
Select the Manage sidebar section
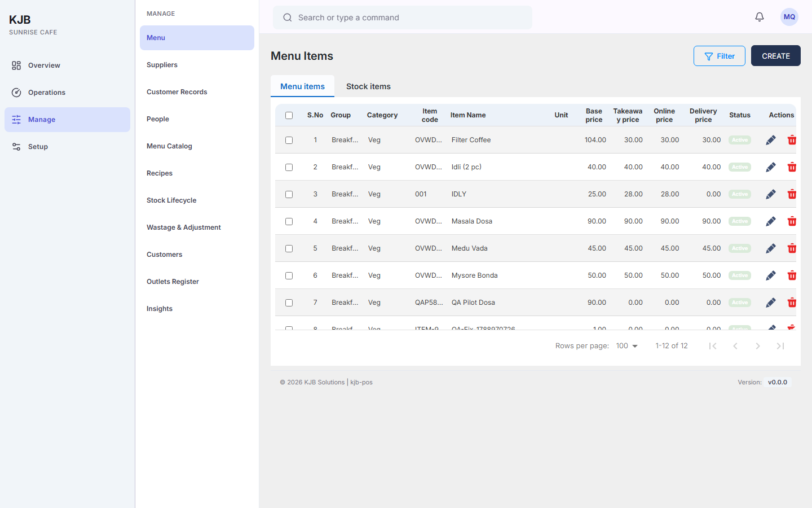coord(67,120)
